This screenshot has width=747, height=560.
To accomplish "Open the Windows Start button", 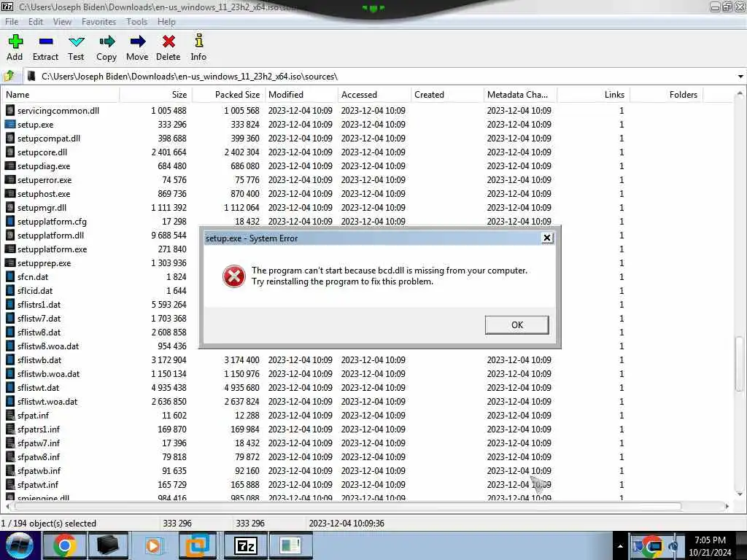I will 20,545.
